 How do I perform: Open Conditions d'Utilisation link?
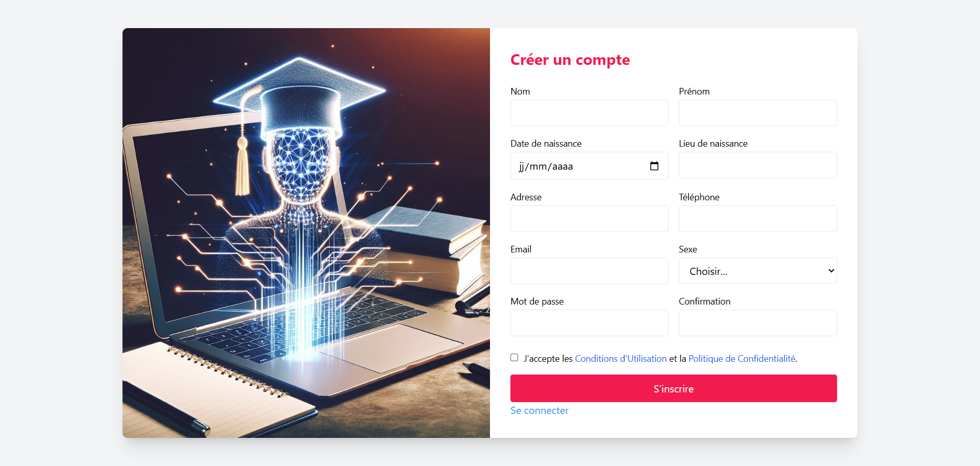[x=621, y=359]
